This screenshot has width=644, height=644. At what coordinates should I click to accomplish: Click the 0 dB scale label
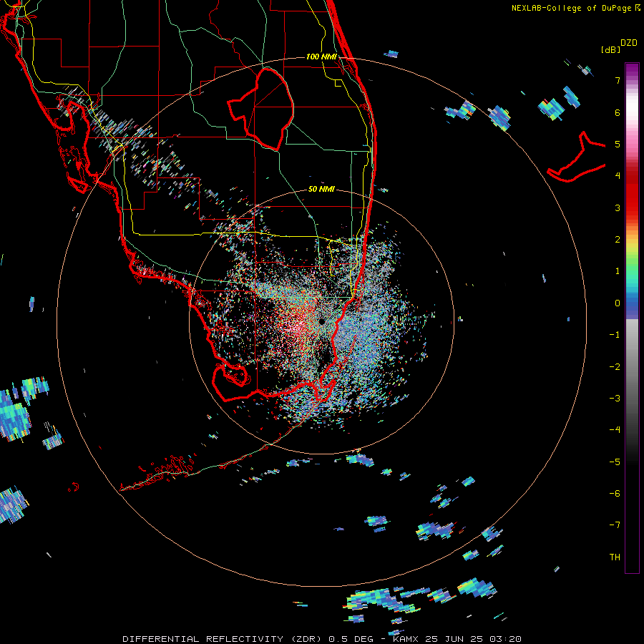[x=618, y=303]
